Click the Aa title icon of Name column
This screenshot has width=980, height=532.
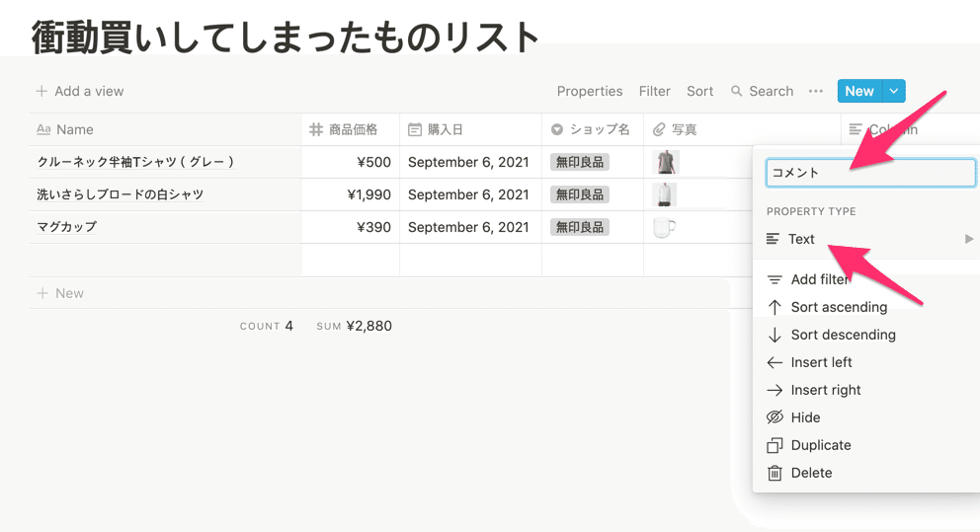tap(43, 129)
